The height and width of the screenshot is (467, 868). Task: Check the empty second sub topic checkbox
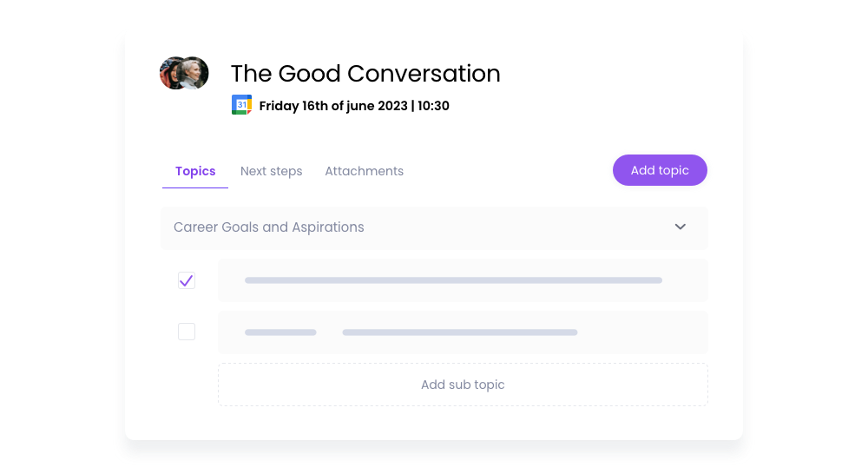(x=187, y=332)
